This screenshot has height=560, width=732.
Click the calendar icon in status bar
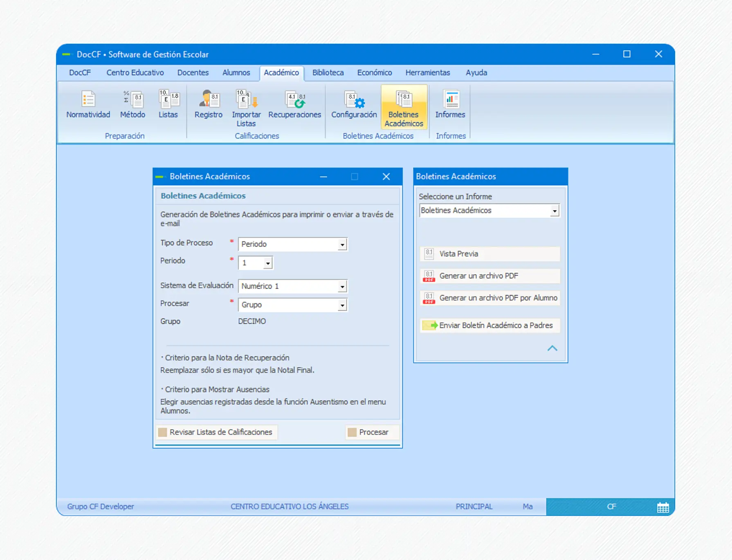(662, 507)
